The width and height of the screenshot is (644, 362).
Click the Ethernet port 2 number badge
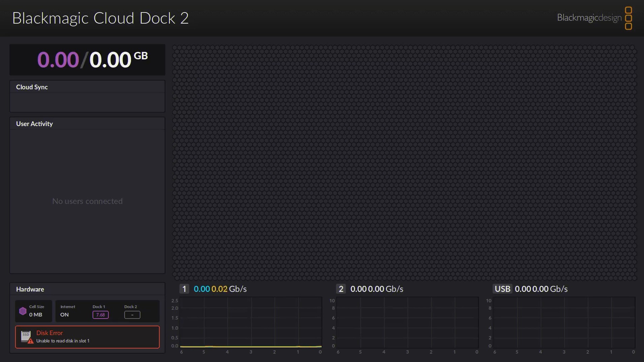coord(341,289)
